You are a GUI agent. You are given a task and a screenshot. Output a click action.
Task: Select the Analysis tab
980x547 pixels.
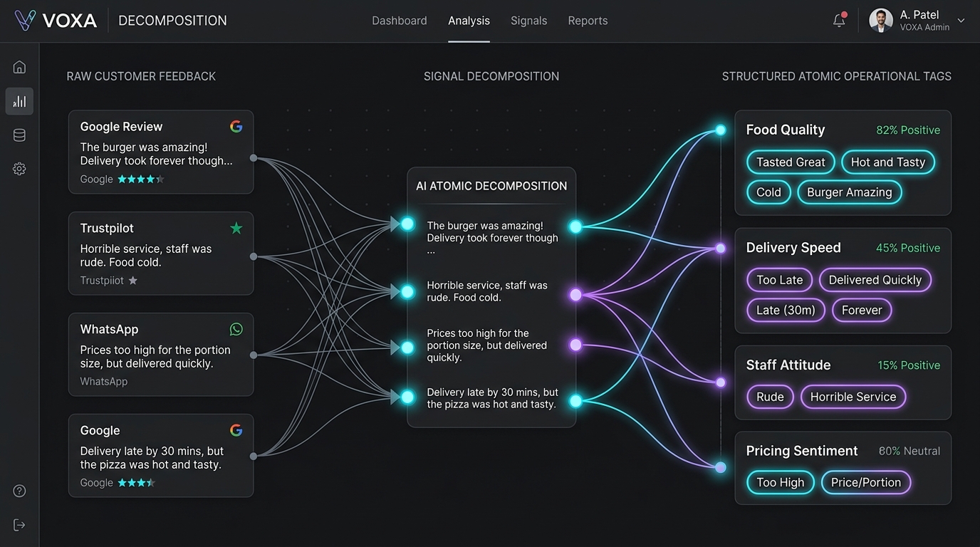pyautogui.click(x=469, y=21)
